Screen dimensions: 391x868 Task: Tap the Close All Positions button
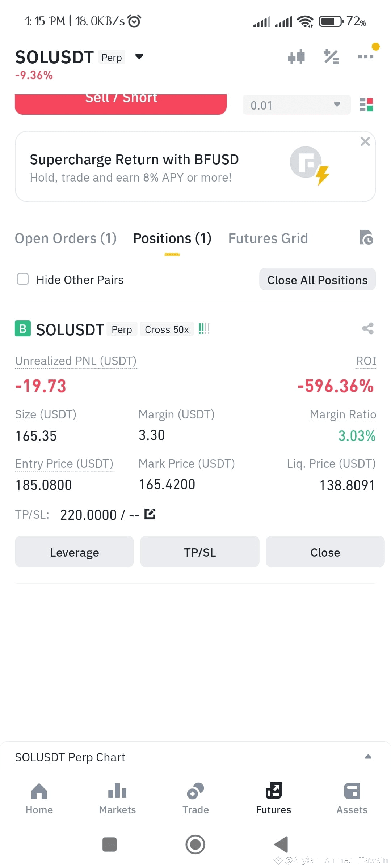coord(318,279)
